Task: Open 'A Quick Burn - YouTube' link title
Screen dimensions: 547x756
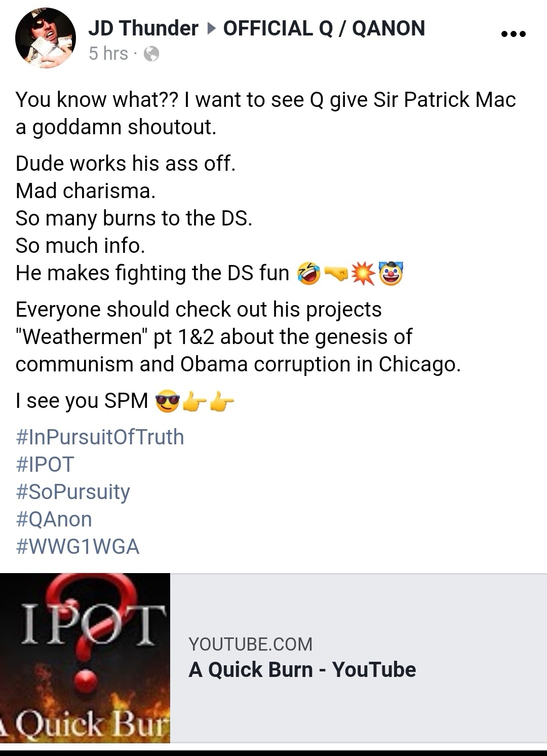Action: click(x=302, y=670)
